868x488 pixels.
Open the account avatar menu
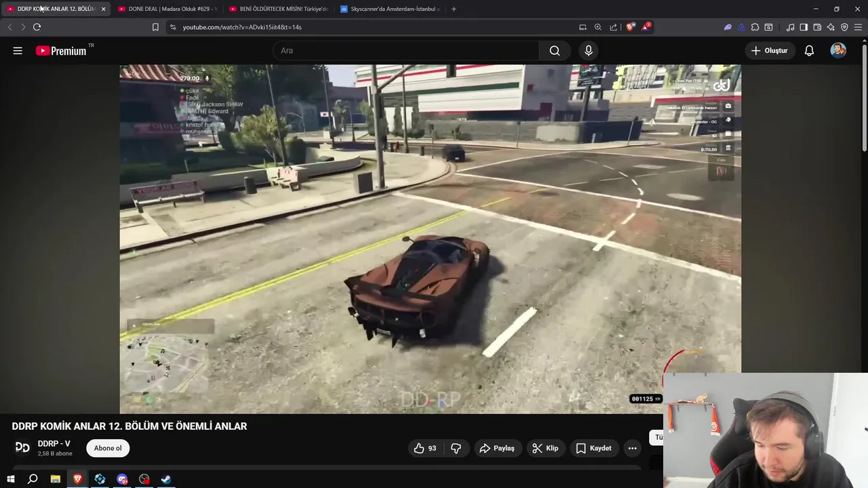(x=838, y=51)
